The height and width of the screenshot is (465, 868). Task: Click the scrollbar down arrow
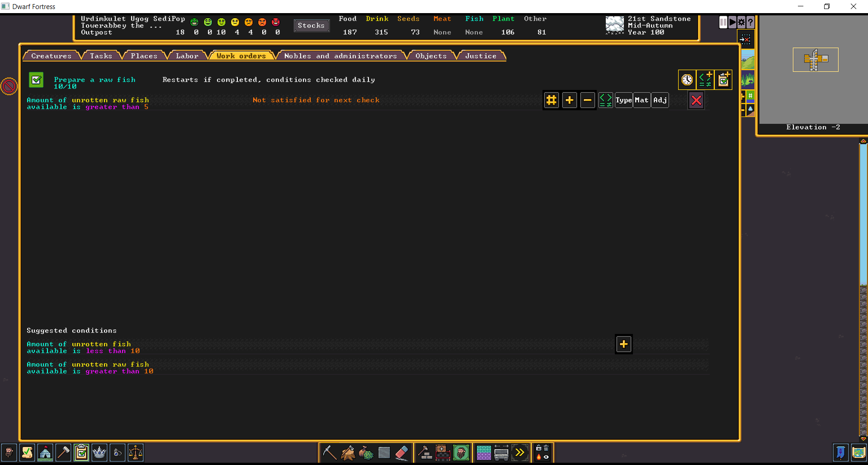point(863,438)
